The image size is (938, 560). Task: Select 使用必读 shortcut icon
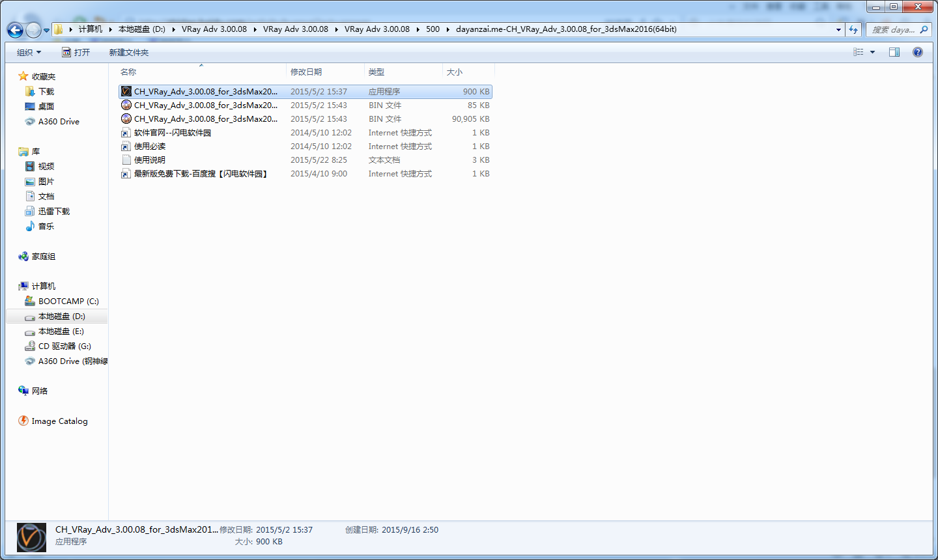126,147
